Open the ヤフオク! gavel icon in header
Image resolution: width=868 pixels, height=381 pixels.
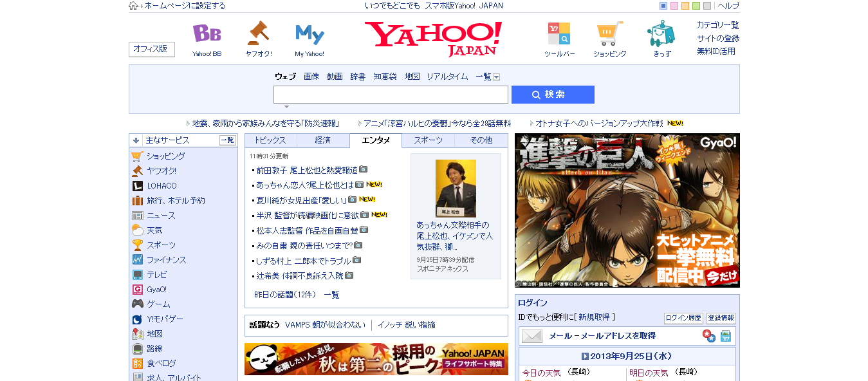(x=259, y=33)
